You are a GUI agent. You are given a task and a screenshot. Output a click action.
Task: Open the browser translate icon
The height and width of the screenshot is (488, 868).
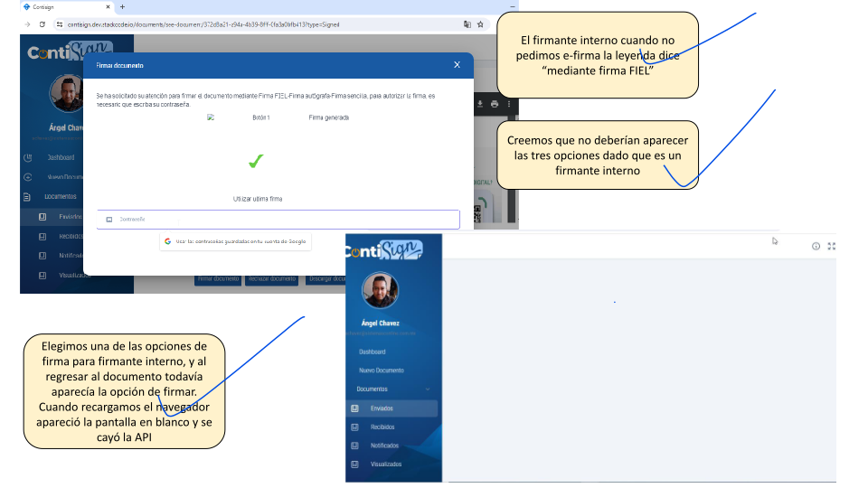tap(467, 24)
